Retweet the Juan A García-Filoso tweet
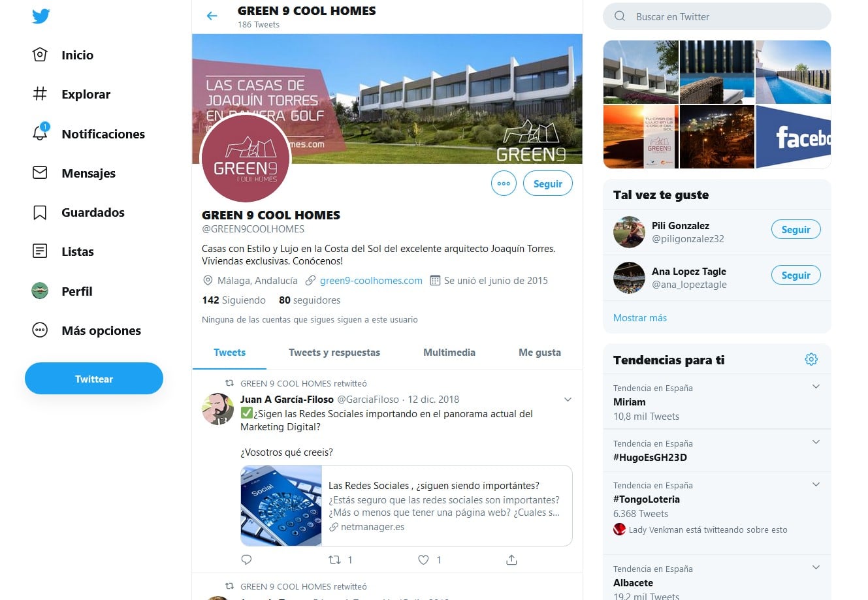Image resolution: width=868 pixels, height=600 pixels. point(334,560)
